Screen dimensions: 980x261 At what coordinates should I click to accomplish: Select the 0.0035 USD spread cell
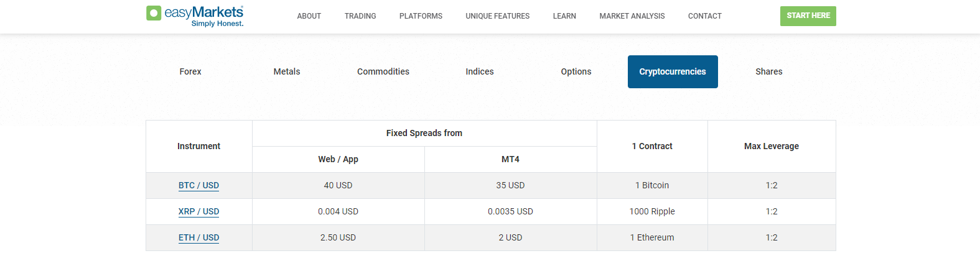510,211
